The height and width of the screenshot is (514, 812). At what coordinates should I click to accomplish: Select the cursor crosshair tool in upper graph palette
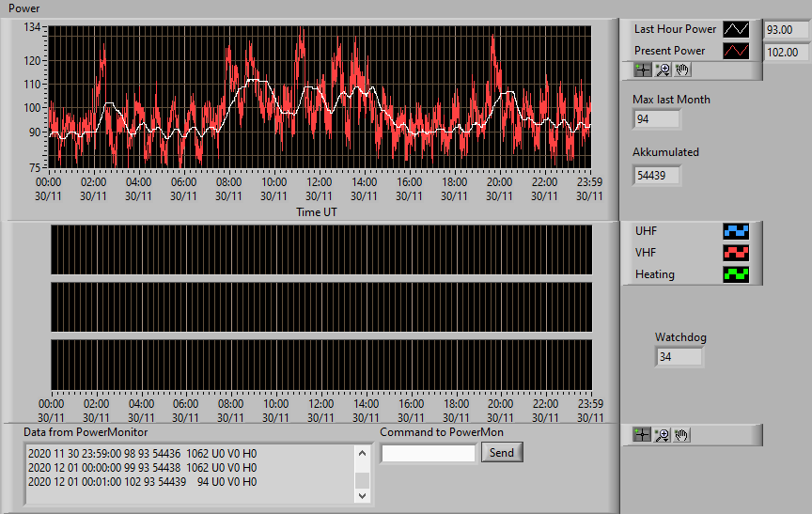click(x=643, y=70)
